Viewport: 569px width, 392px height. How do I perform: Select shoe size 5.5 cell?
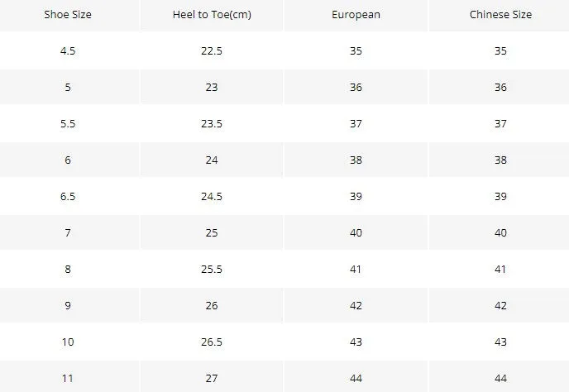(x=68, y=124)
